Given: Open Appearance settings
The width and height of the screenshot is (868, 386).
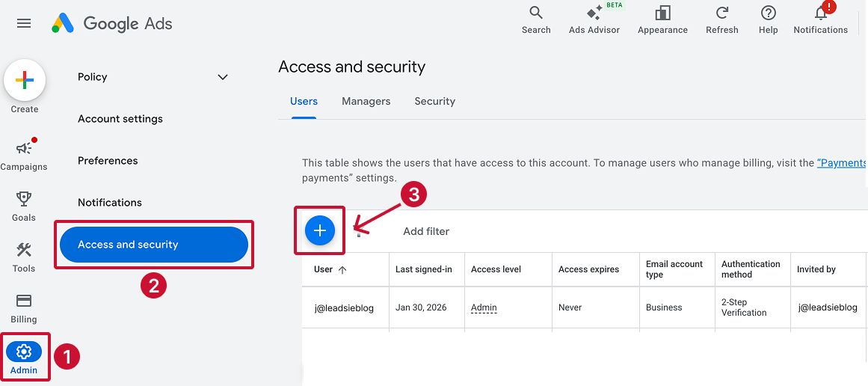Looking at the screenshot, I should 662,20.
